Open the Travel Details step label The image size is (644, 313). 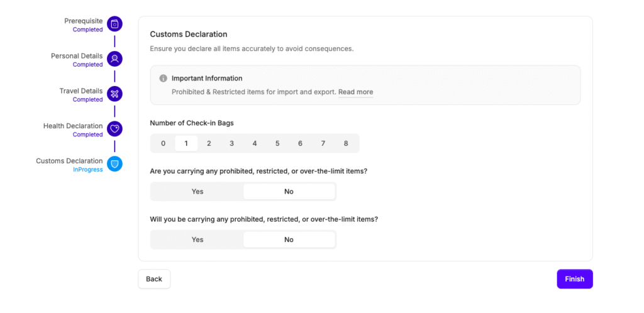pyautogui.click(x=81, y=91)
